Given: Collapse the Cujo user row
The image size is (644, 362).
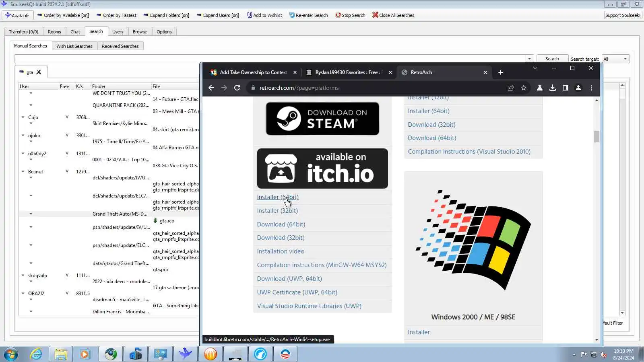Looking at the screenshot, I should pos(23,117).
